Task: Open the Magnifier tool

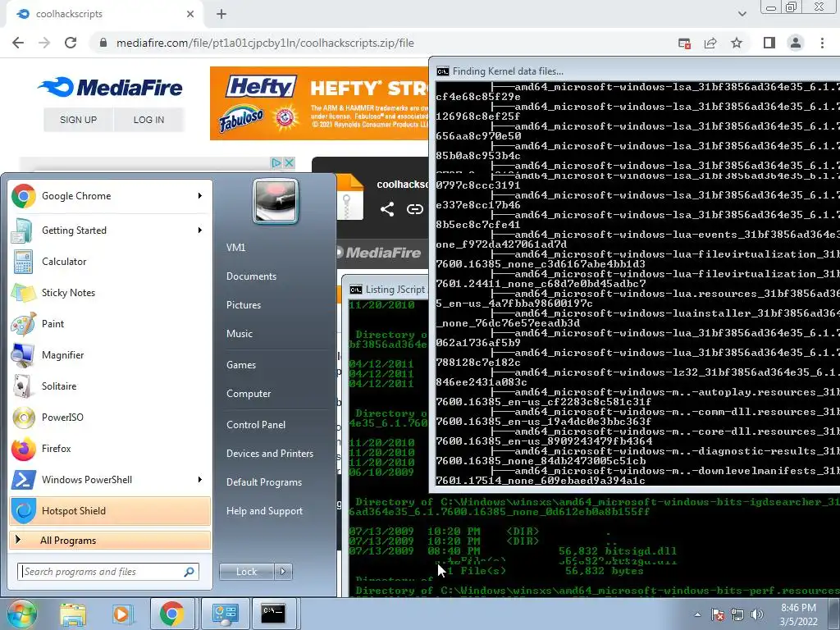Action: point(110,354)
